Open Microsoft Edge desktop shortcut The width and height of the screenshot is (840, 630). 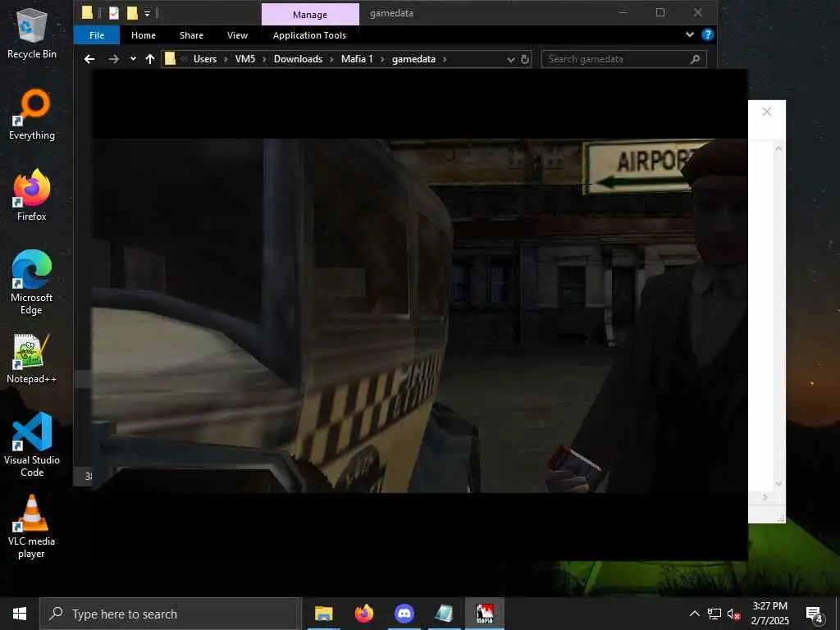32,283
